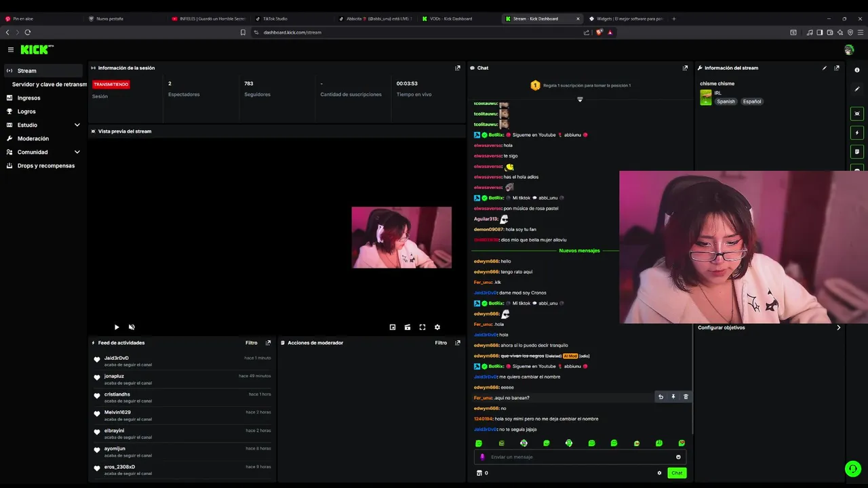Expand Configurar objetivos arrow
Image resolution: width=868 pixels, height=488 pixels.
point(839,328)
